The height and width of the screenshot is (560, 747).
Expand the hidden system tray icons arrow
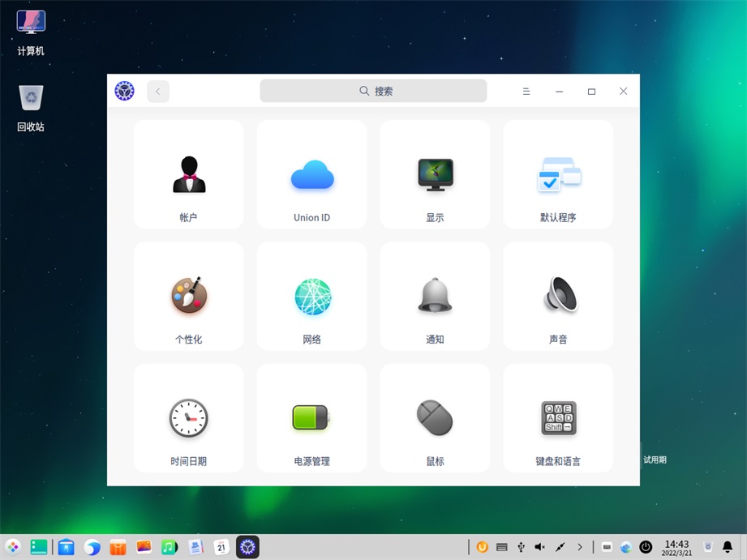[580, 547]
